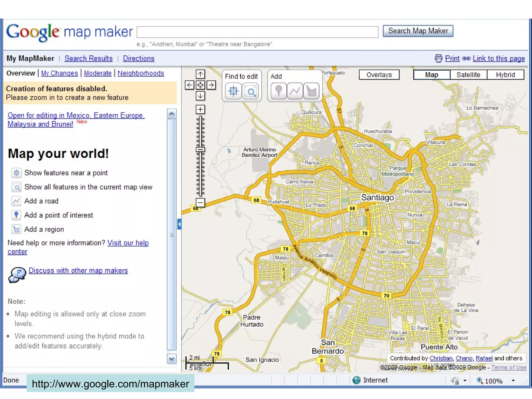Click the 'Add a point of interest' text
Viewport: 532px width, 399px height.
point(59,215)
